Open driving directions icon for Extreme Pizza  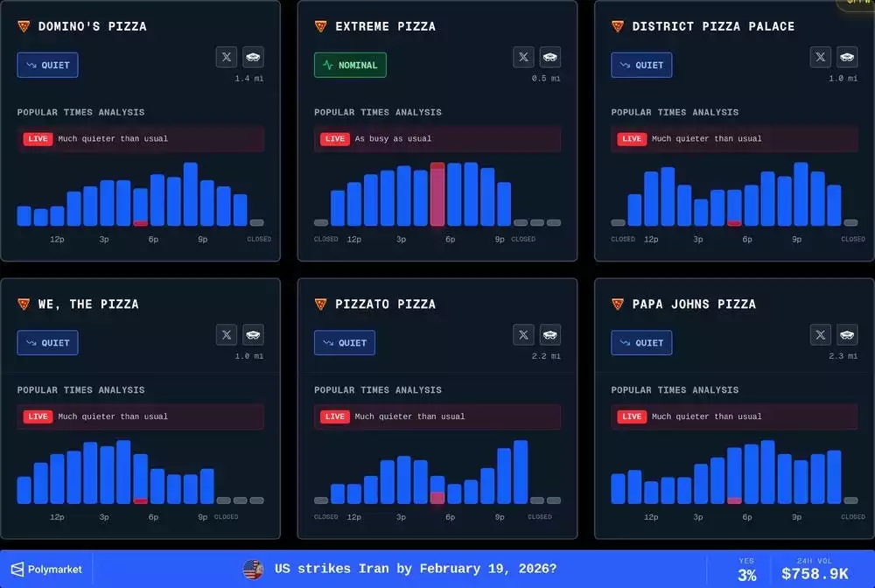(x=550, y=57)
